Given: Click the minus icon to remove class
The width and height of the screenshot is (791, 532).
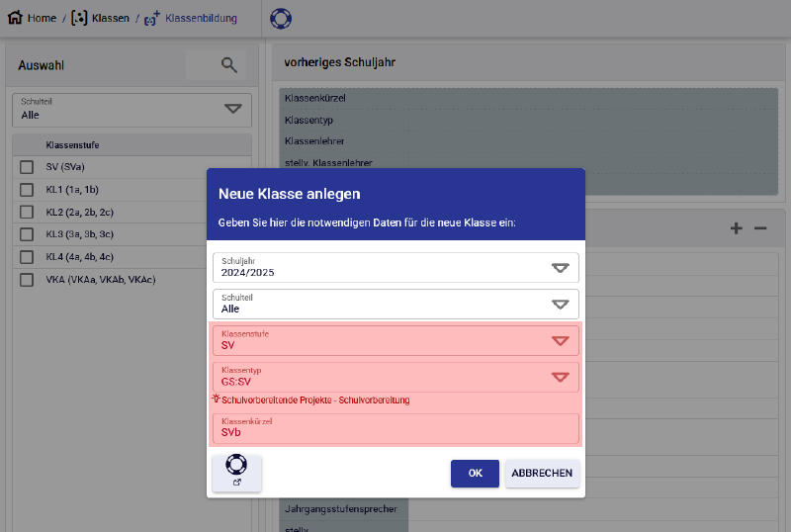Looking at the screenshot, I should click(760, 228).
